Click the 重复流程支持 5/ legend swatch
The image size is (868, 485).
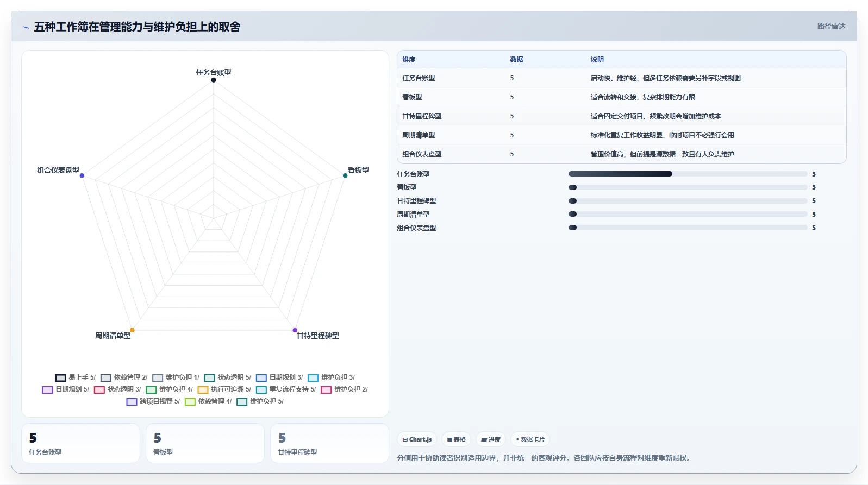[261, 389]
